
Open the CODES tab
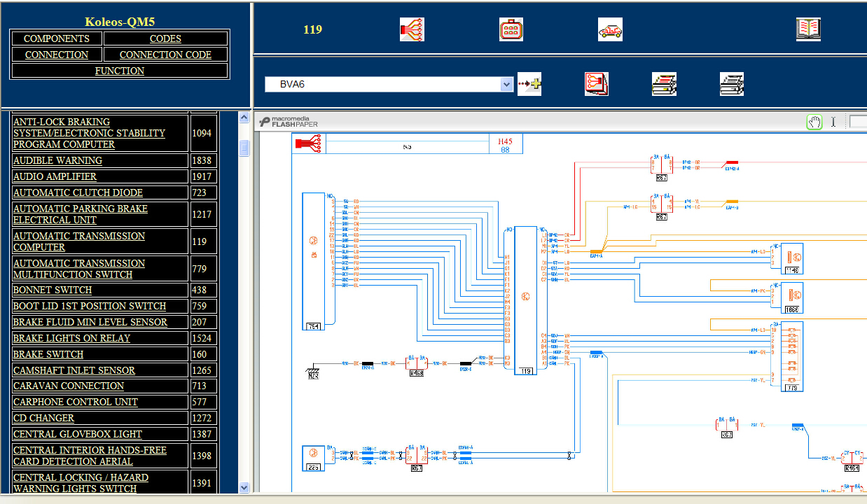coord(165,38)
